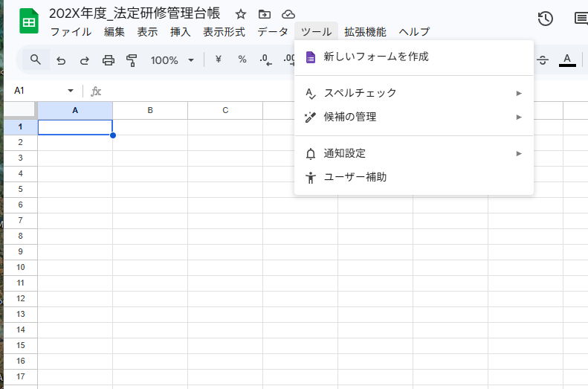Click the move to folder icon
The height and width of the screenshot is (389, 588).
264,14
